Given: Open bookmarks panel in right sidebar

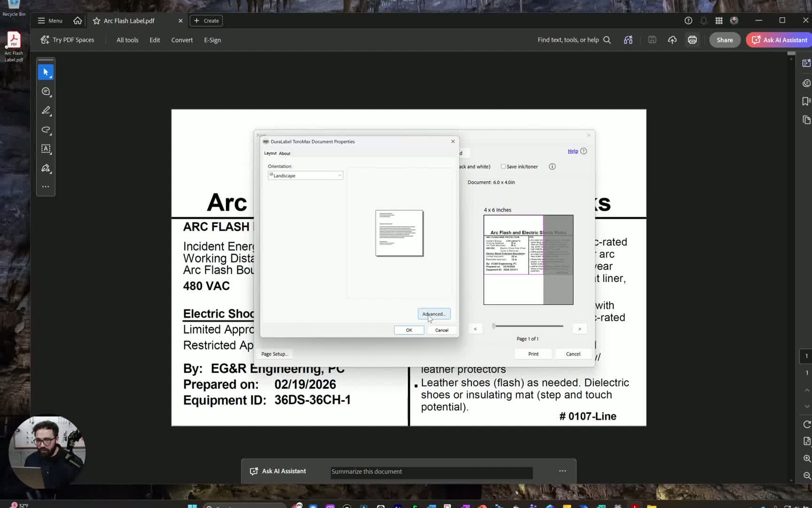Looking at the screenshot, I should point(806,101).
